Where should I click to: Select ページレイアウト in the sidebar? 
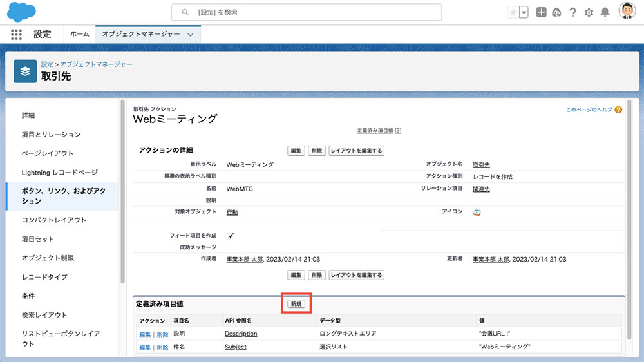tap(48, 153)
